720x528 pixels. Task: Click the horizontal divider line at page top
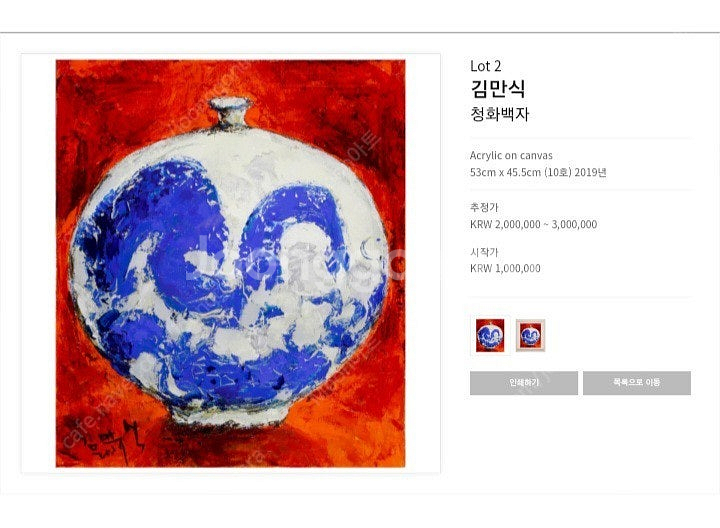pos(360,33)
